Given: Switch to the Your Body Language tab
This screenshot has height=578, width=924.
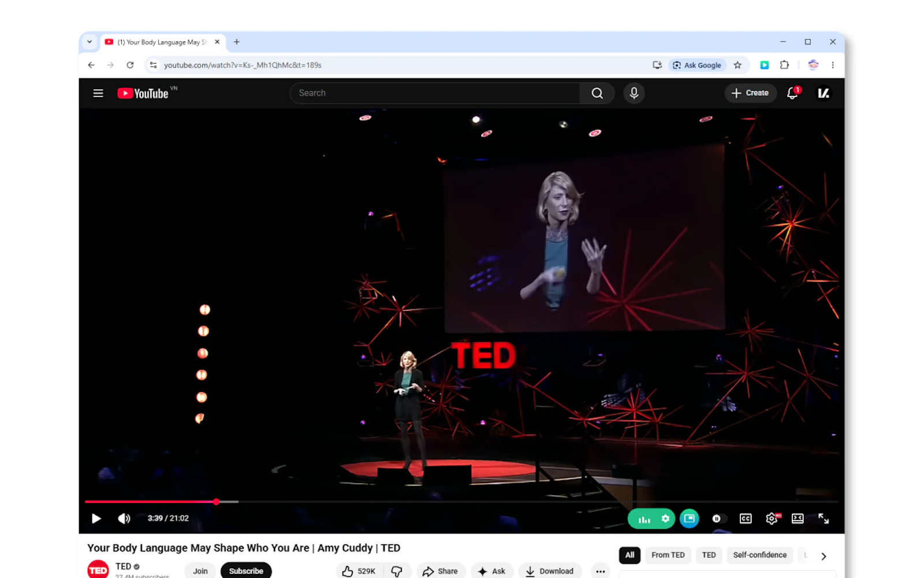Looking at the screenshot, I should pos(163,42).
